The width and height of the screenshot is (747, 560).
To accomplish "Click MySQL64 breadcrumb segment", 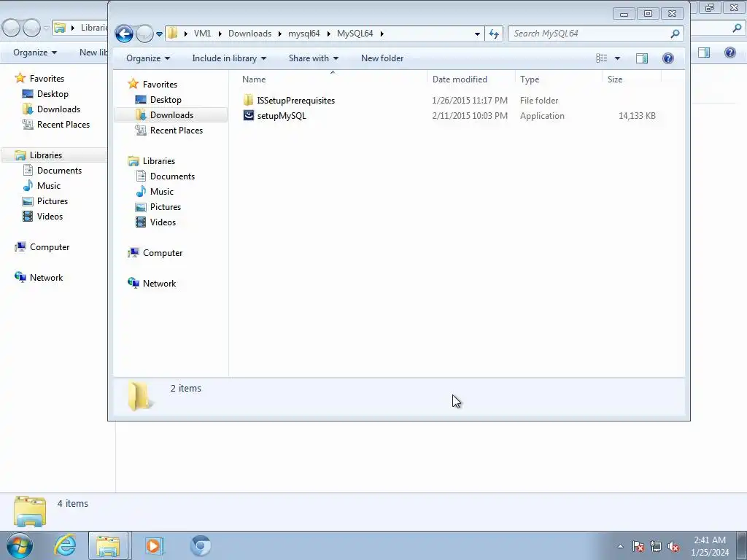I will tap(355, 34).
